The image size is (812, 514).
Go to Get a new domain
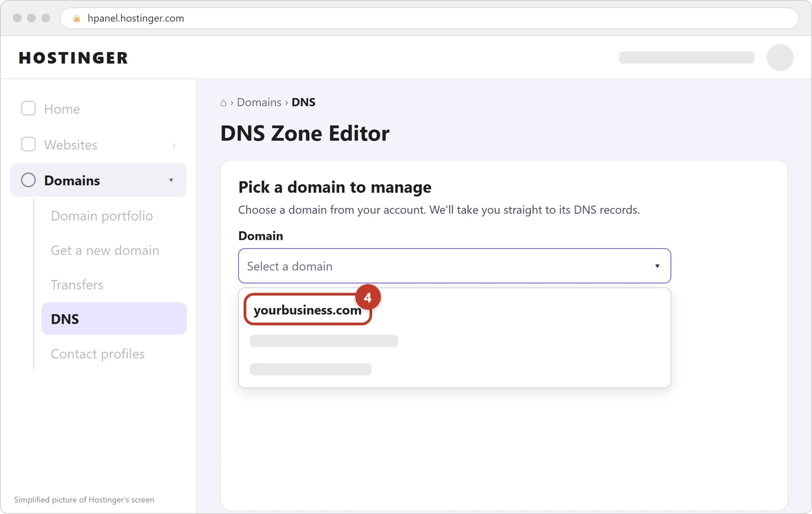tap(105, 250)
